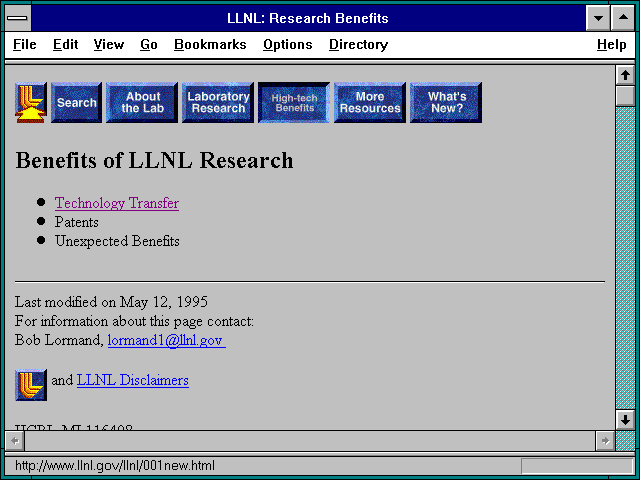Go to About the Lab page button
The height and width of the screenshot is (480, 640).
[x=142, y=102]
